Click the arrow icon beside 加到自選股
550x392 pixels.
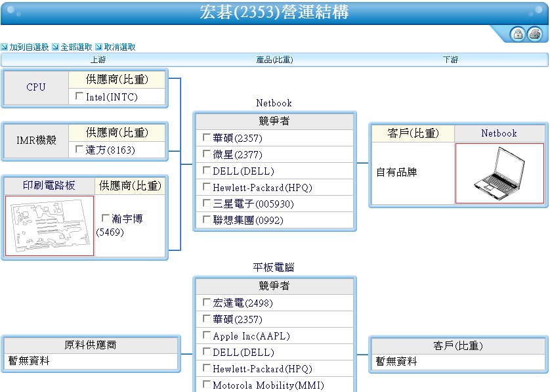tap(4, 47)
